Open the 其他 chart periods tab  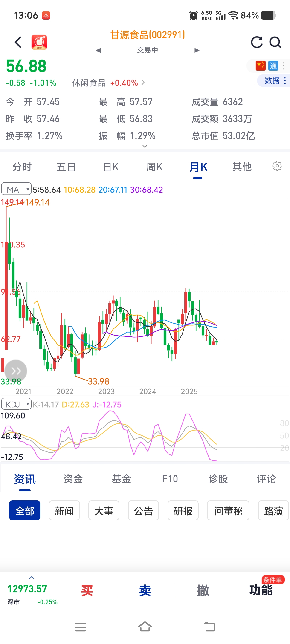click(x=242, y=167)
